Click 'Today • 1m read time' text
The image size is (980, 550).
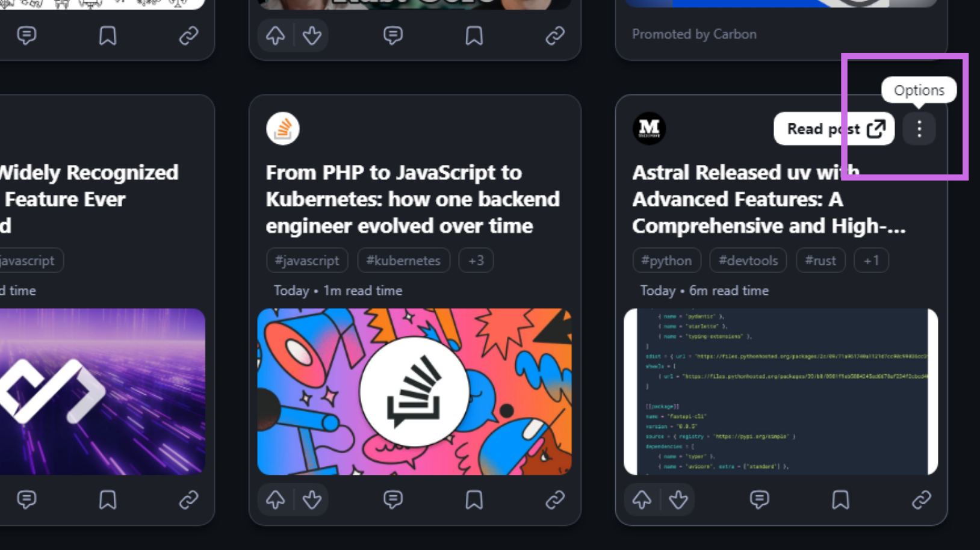point(338,291)
